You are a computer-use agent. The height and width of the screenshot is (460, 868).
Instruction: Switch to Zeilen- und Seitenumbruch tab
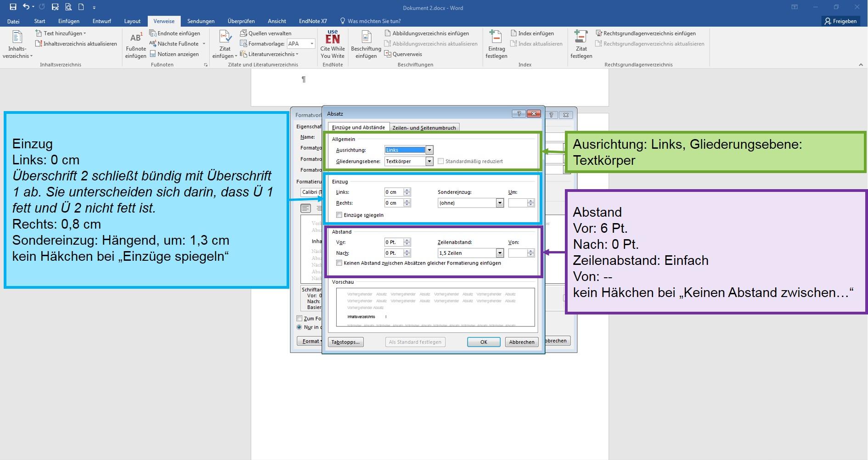point(424,128)
